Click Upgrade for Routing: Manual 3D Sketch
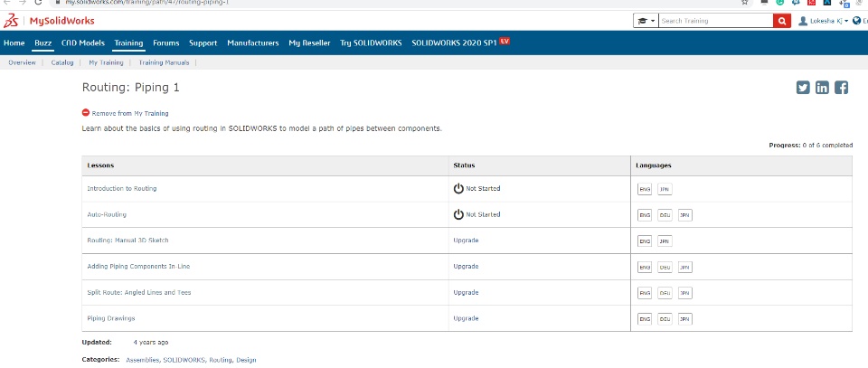 pos(467,241)
